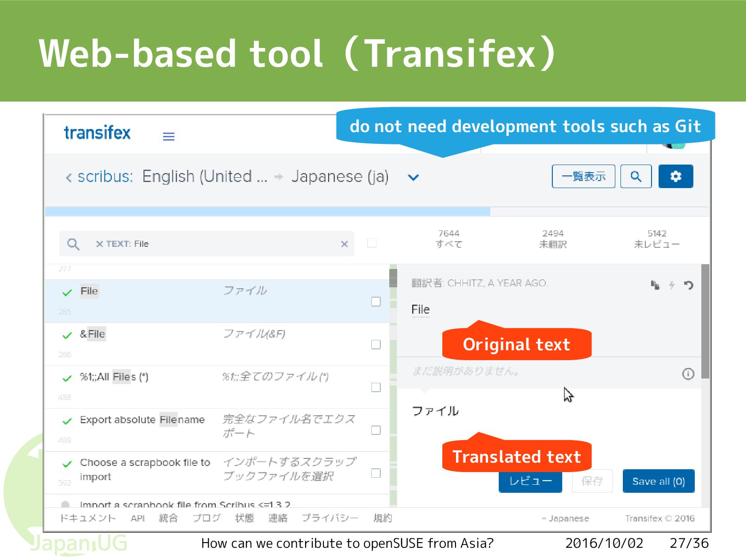Open the ドキュメント footer link

tap(87, 518)
